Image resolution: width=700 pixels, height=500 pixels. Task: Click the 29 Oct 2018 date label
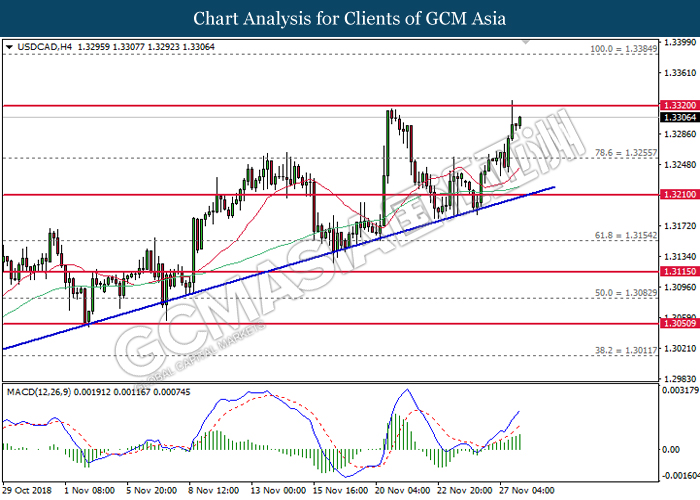pos(27,490)
